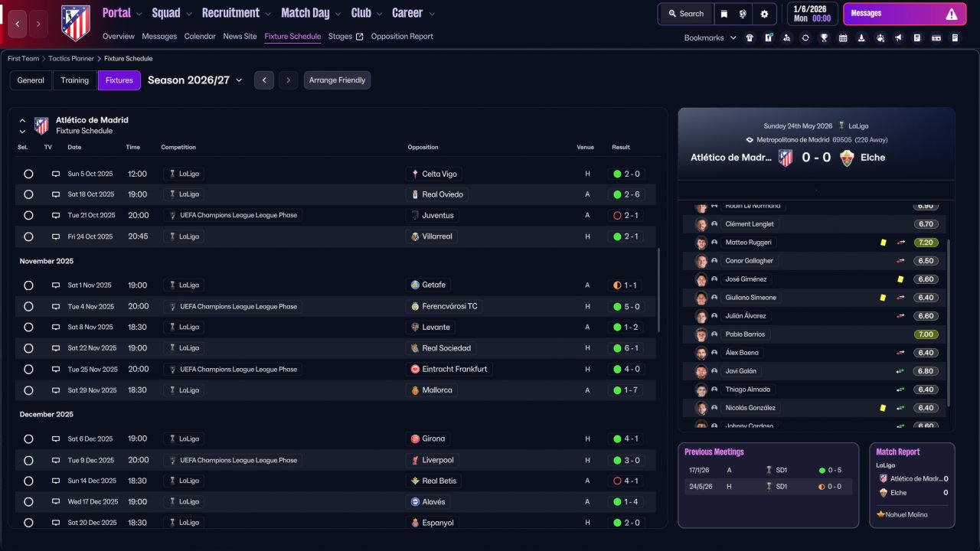Screen dimensions: 980x551
Task: Open the bookmark icon beside Search
Action: (724, 14)
